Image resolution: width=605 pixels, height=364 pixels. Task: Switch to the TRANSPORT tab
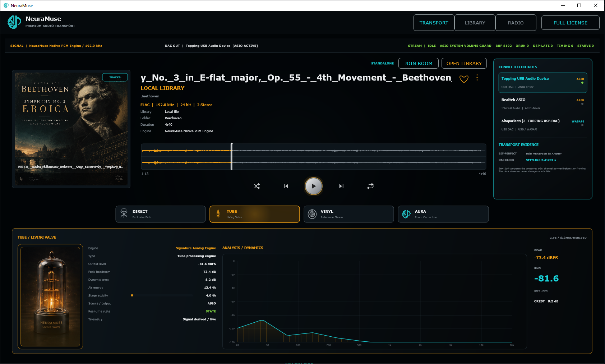click(x=434, y=23)
